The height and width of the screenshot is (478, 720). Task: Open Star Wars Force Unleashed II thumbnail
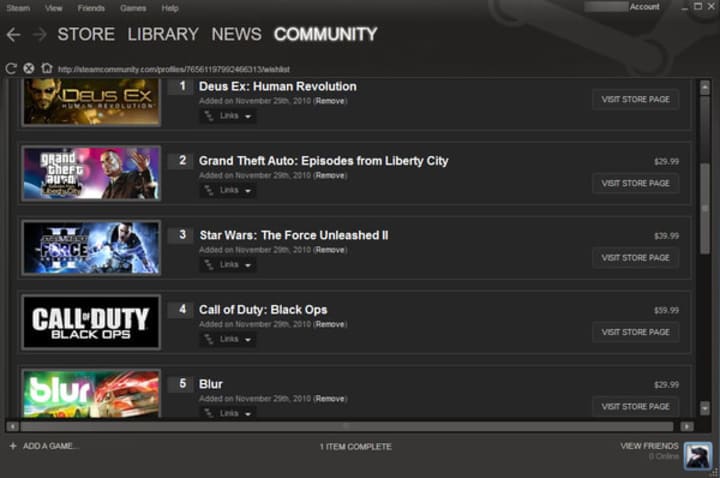[x=91, y=247]
